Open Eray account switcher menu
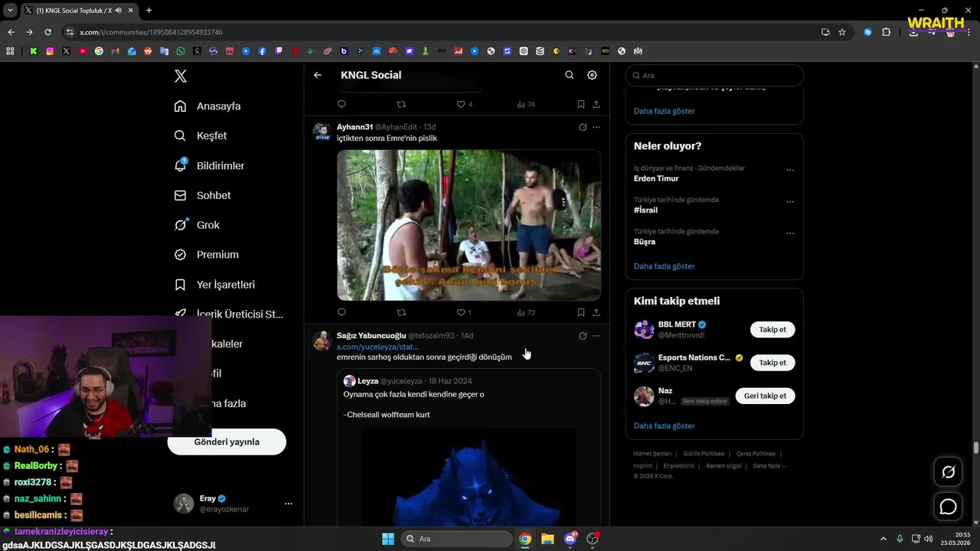Viewport: 980px width, 551px height. coord(289,504)
